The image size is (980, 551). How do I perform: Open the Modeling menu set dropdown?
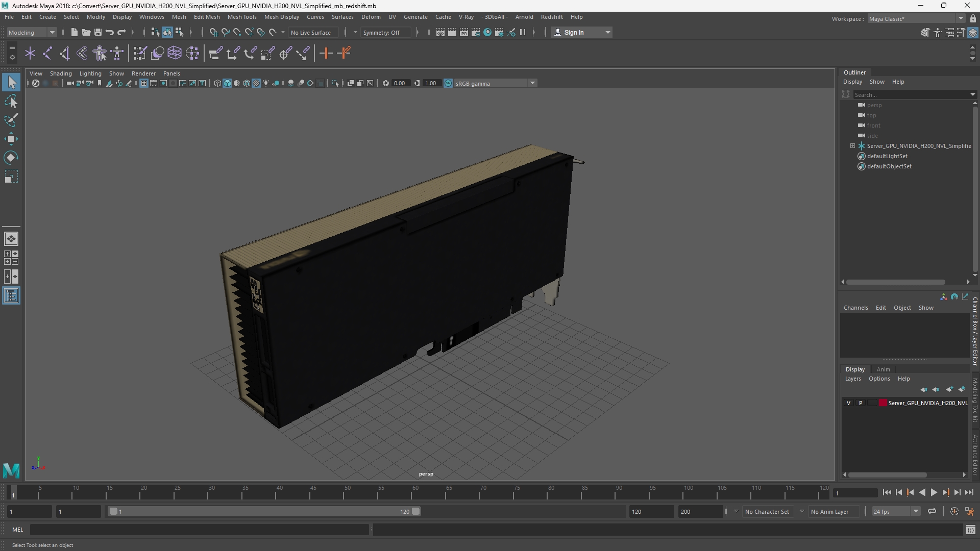tap(32, 32)
